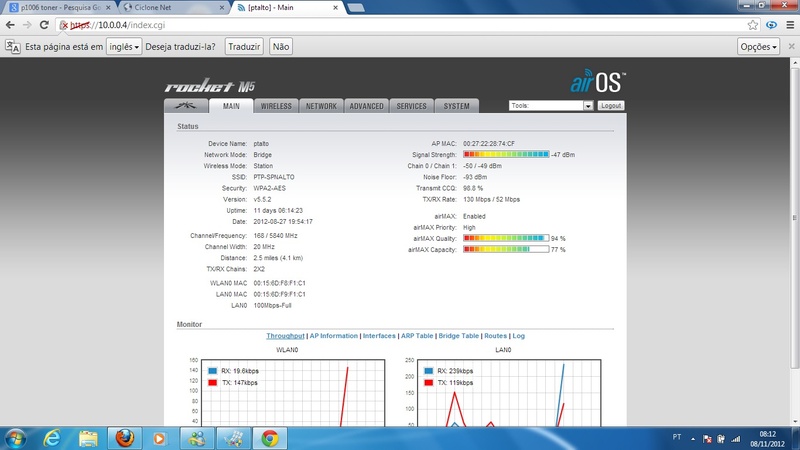Click the 'Não' button

click(x=281, y=46)
